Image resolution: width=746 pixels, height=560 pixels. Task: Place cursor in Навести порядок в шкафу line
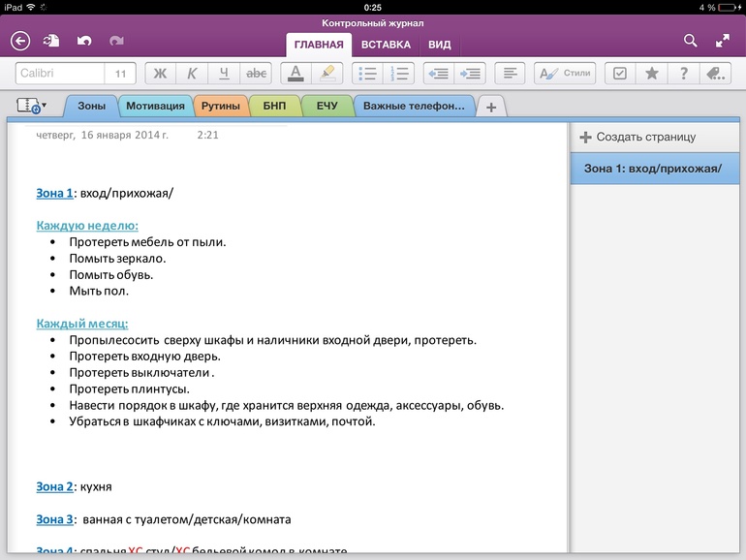click(287, 405)
